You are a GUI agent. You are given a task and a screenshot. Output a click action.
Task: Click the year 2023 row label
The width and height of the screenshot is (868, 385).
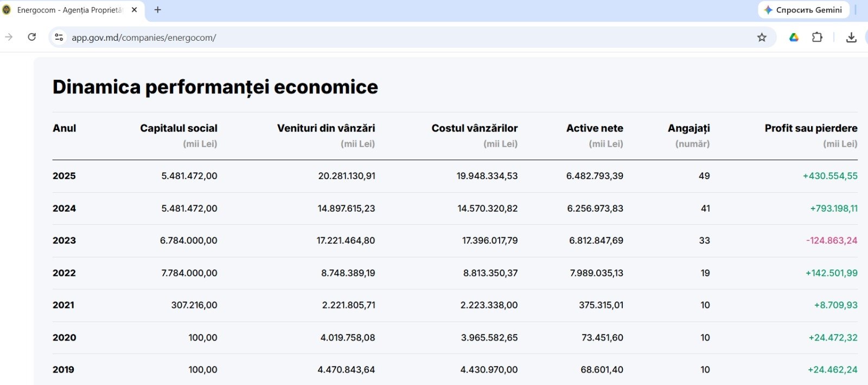64,241
